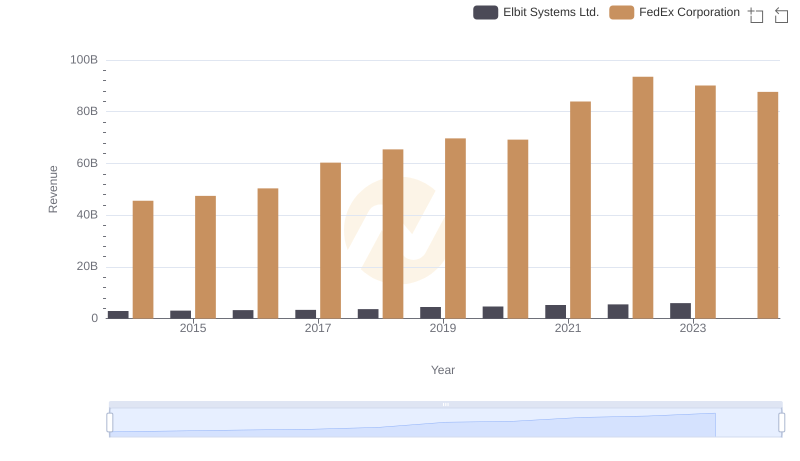Viewport: 800px width, 461px height.
Task: Click the FedEx bar for 2023
Action: (x=705, y=202)
